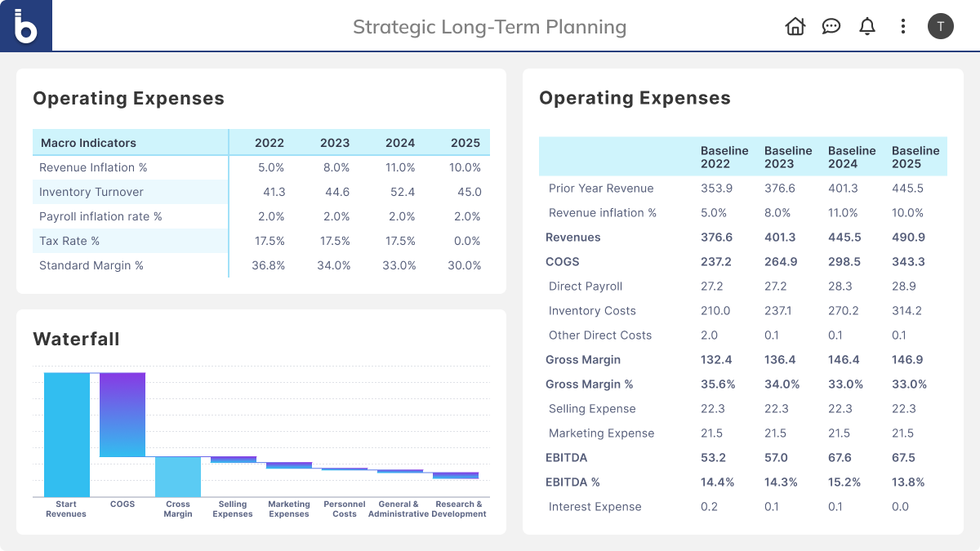Click the user avatar T
Image resolution: width=980 pixels, height=551 pixels.
[x=940, y=26]
